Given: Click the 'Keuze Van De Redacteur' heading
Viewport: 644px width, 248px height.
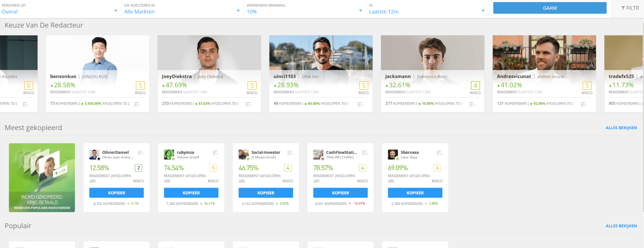Looking at the screenshot, I should coord(44,25).
